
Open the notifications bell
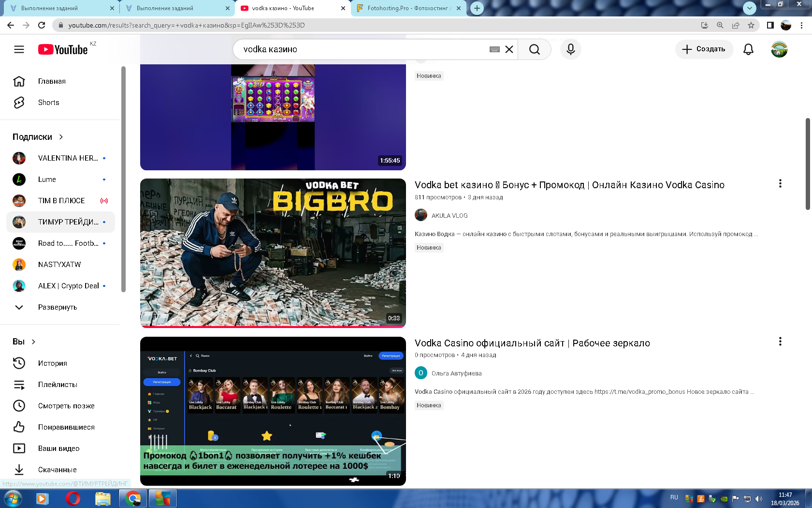(x=748, y=49)
